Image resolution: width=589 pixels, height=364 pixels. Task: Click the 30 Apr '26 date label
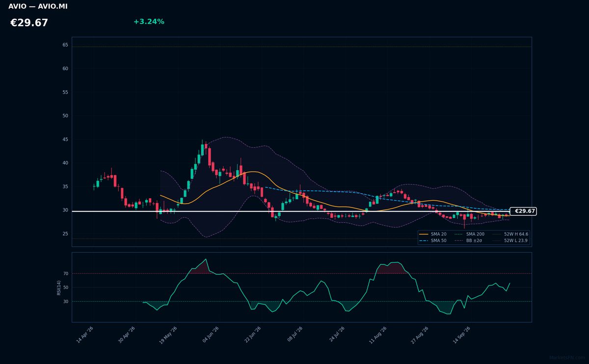126,335
